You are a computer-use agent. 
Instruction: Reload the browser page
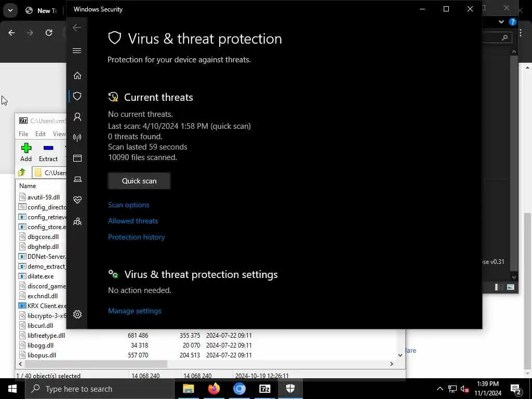click(49, 33)
